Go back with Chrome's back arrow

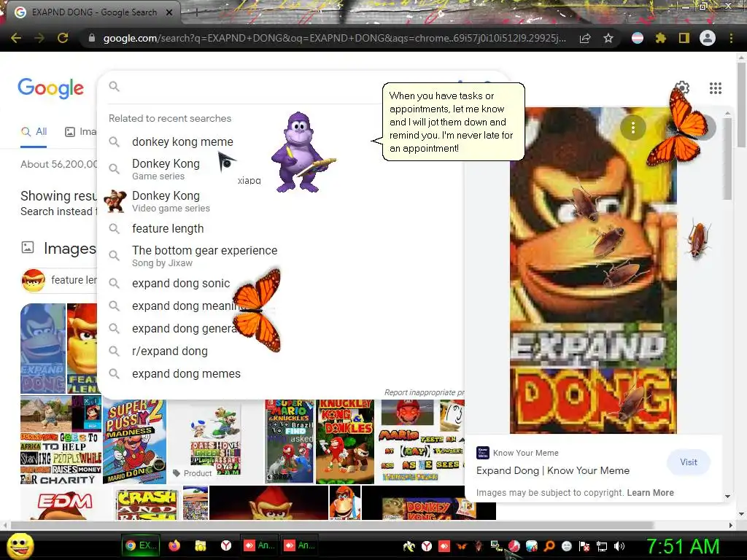coord(16,38)
